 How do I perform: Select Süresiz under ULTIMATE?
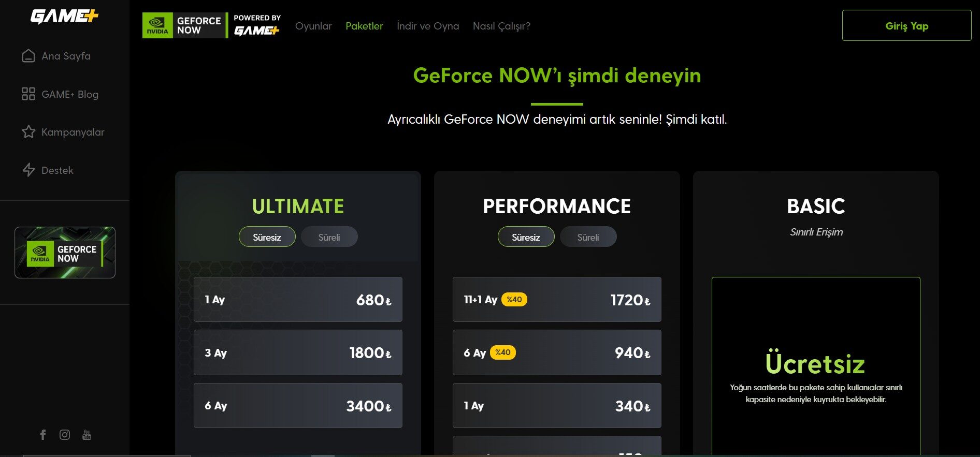pyautogui.click(x=267, y=237)
